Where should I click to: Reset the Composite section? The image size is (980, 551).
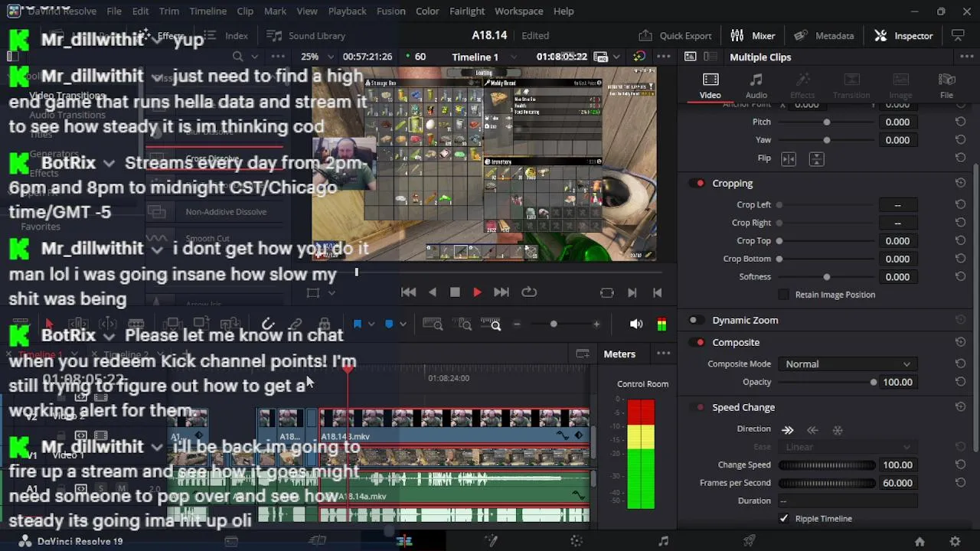[x=960, y=343]
